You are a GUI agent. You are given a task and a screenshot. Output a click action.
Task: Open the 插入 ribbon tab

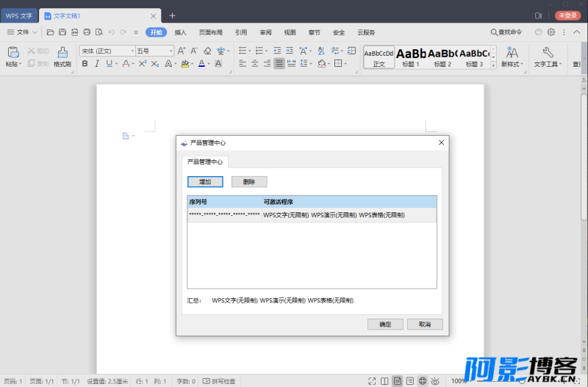[180, 32]
